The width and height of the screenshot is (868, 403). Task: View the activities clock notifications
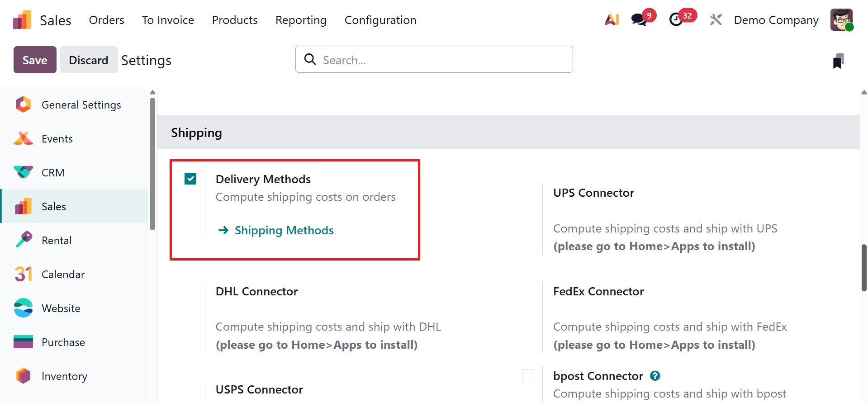[676, 19]
